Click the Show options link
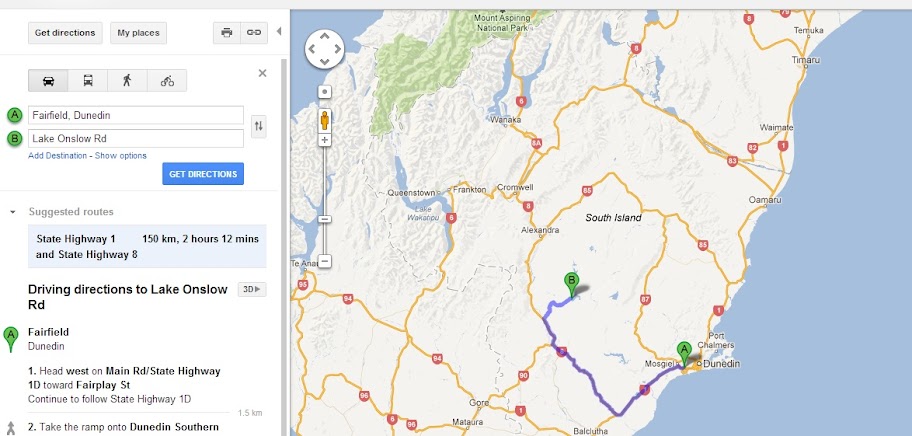 pos(121,156)
